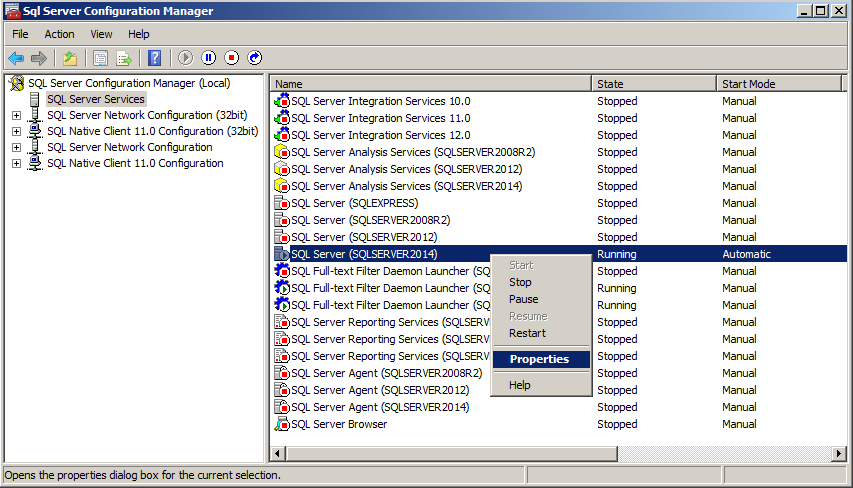The width and height of the screenshot is (853, 488).
Task: Click the horizontal scrollbar right arrow
Action: (x=838, y=453)
